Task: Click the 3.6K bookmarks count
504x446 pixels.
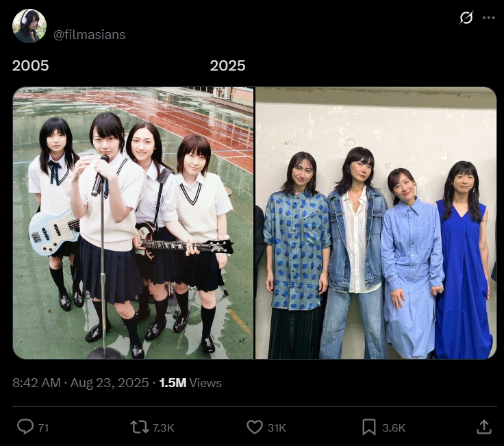Action: point(394,428)
